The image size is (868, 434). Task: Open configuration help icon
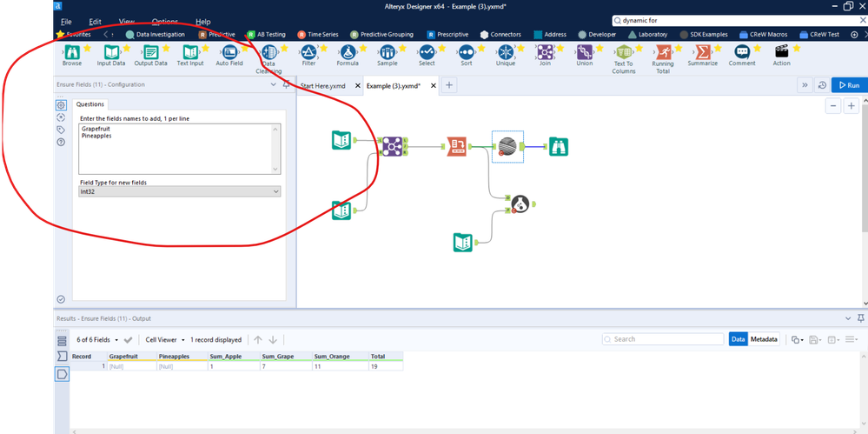(61, 143)
